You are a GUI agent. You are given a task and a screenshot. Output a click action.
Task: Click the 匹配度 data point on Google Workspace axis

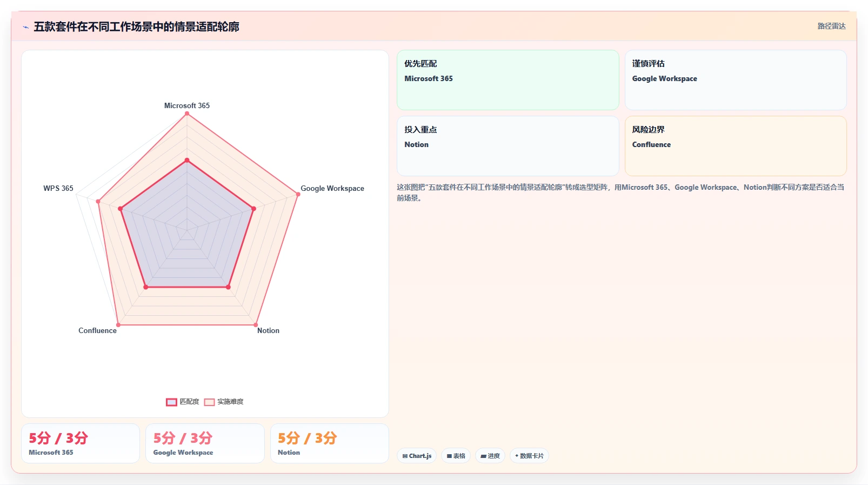[x=253, y=209]
